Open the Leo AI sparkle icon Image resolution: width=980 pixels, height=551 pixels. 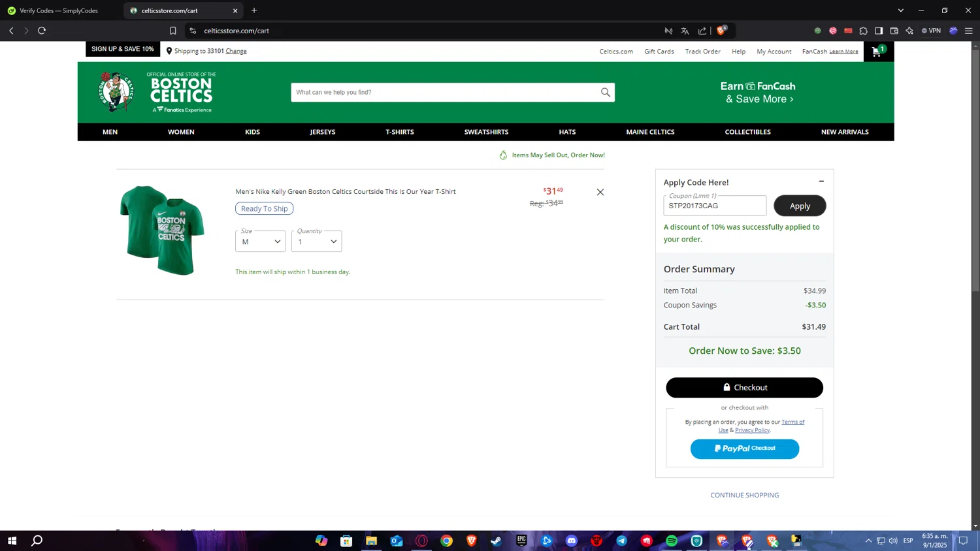pos(909,31)
